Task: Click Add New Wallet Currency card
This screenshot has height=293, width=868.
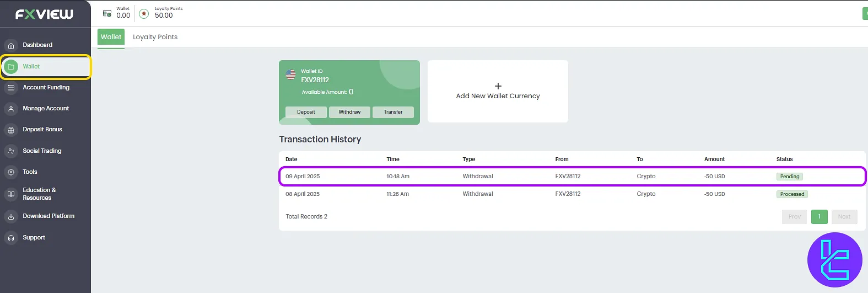Action: click(x=498, y=91)
